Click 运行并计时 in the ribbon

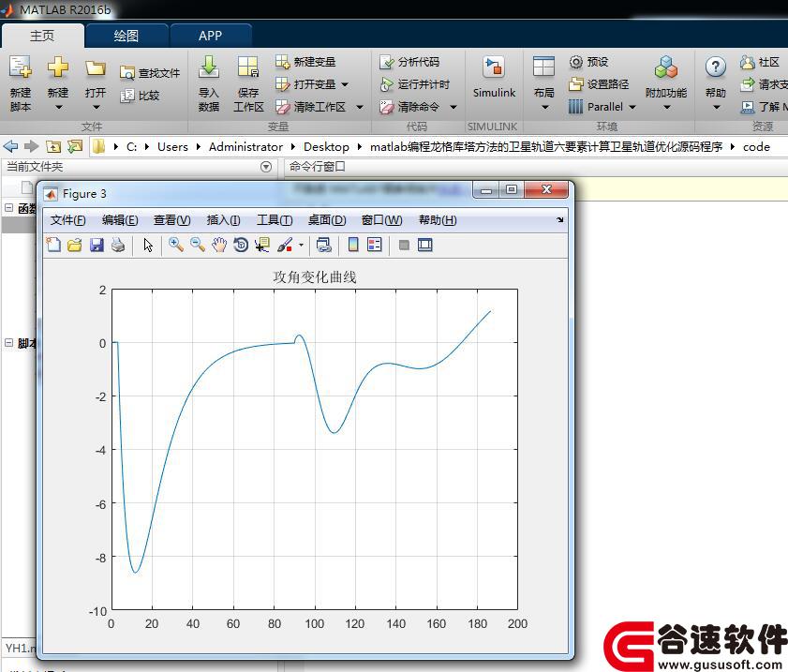coord(414,84)
